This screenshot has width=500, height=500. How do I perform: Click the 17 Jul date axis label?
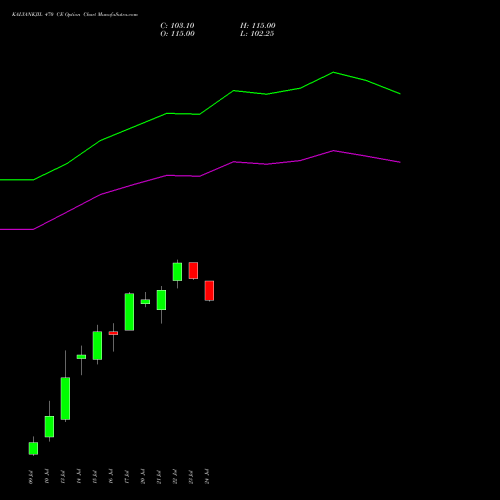coord(127,477)
